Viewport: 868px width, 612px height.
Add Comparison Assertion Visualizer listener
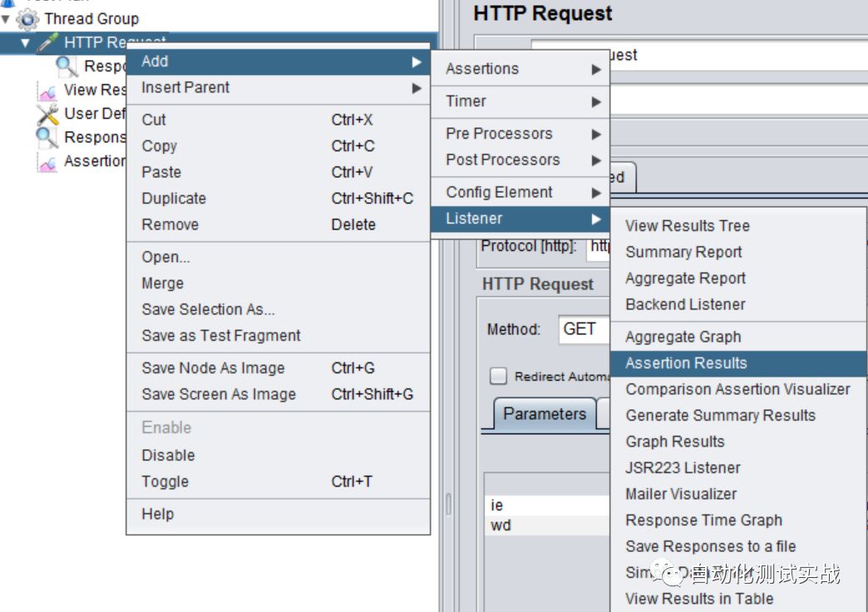pos(738,389)
